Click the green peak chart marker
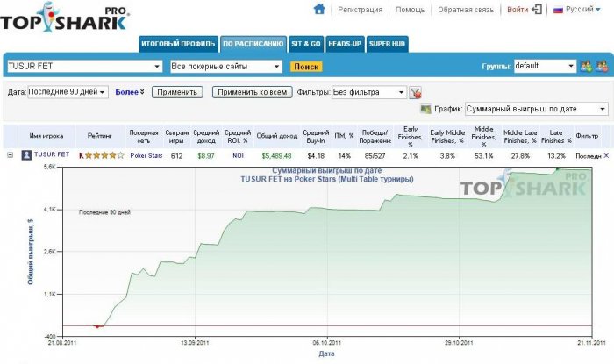The image size is (614, 364). pyautogui.click(x=557, y=169)
